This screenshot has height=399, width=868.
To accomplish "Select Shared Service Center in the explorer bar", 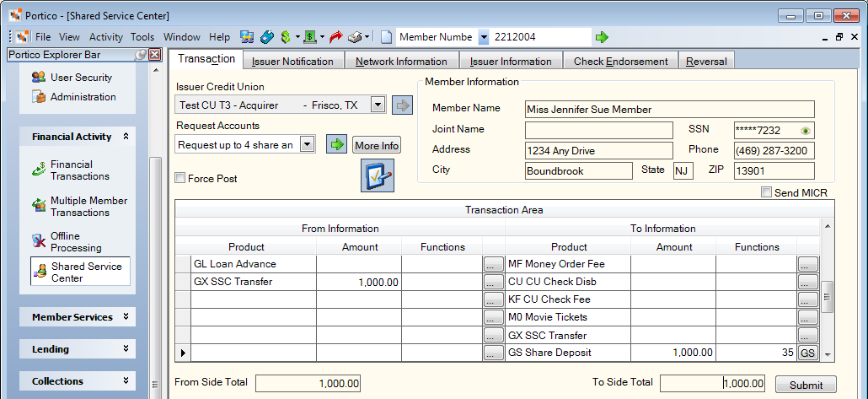I will 80,272.
